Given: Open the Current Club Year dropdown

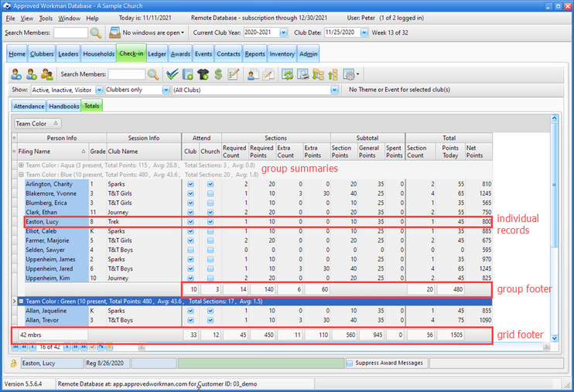Looking at the screenshot, I should coord(282,33).
